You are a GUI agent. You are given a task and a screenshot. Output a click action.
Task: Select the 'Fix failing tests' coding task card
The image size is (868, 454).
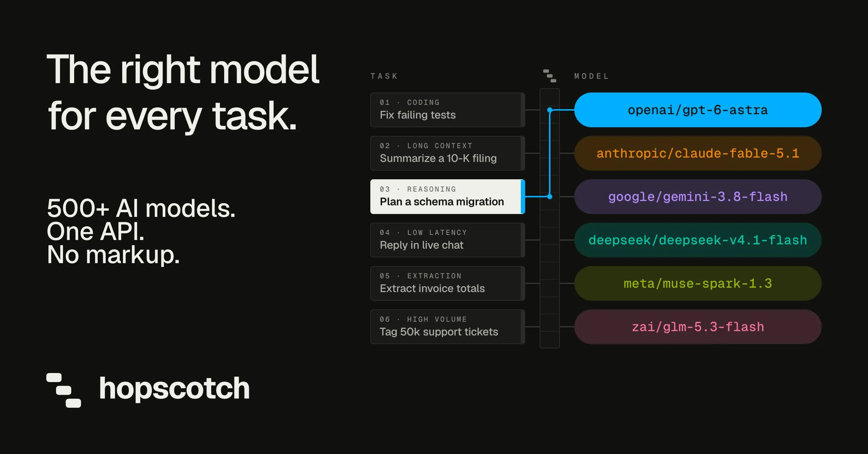coord(448,110)
